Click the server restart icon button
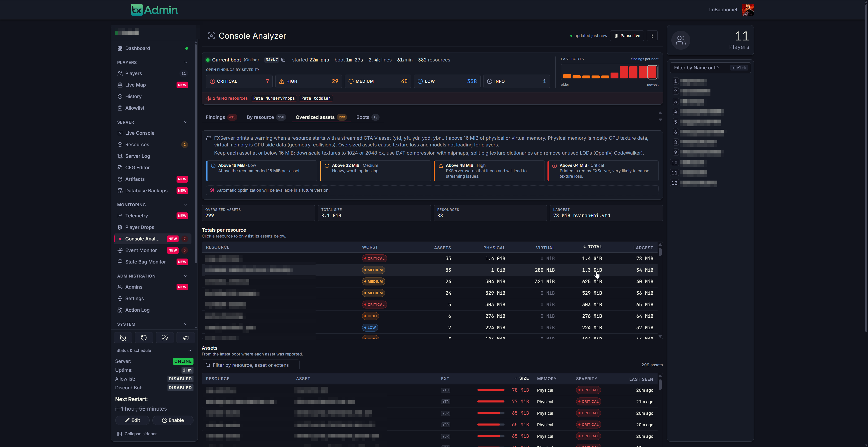The image size is (868, 447). [x=144, y=338]
